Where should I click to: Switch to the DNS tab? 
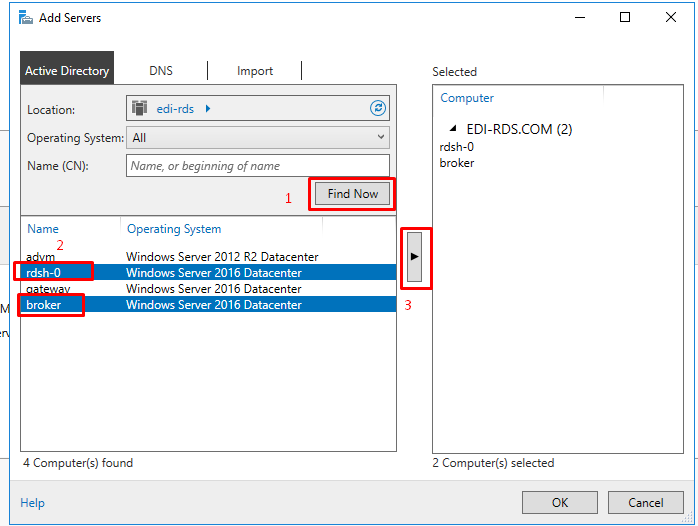[x=161, y=71]
